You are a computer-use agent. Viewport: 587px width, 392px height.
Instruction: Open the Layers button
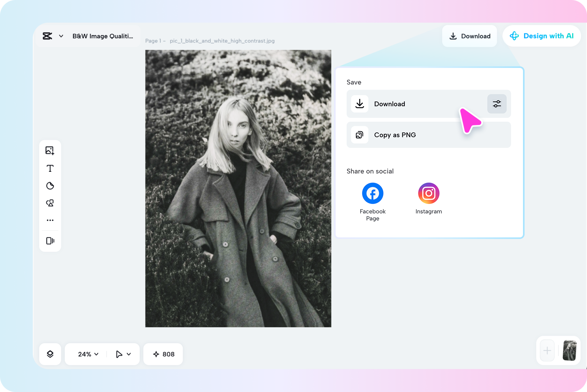(x=50, y=354)
